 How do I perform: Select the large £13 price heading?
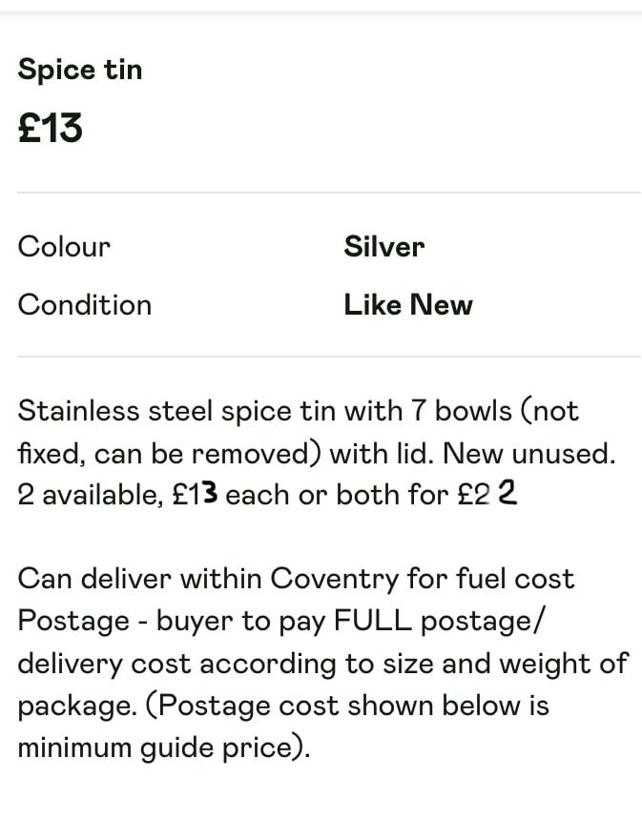[50, 128]
